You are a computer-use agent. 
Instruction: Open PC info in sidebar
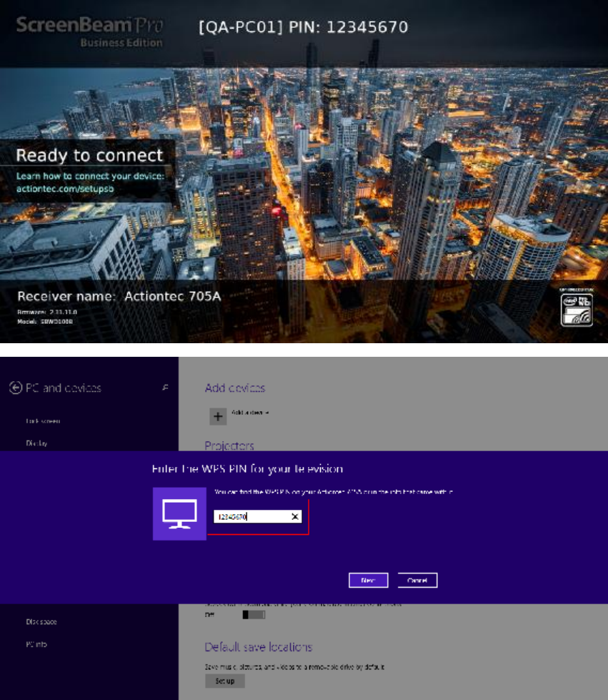[x=36, y=644]
